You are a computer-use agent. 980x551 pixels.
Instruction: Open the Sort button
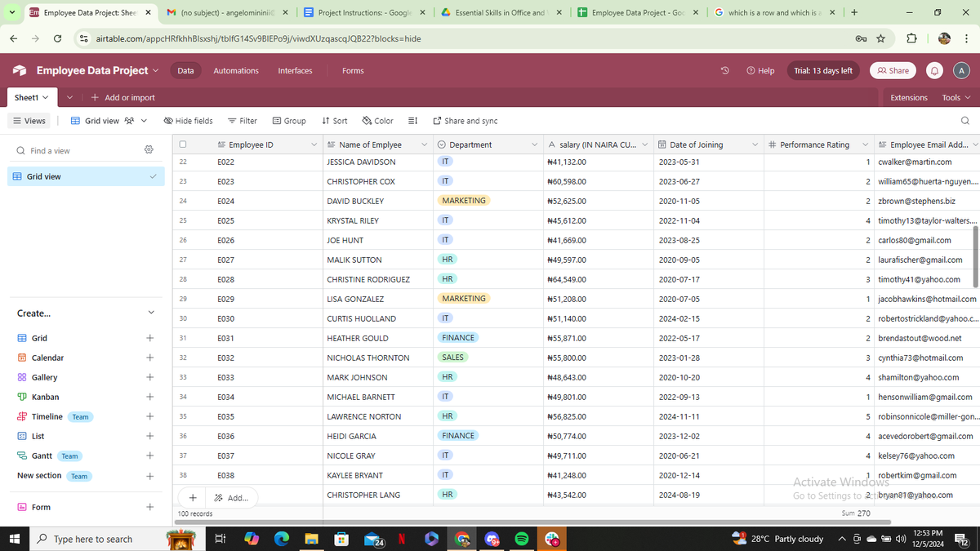[x=335, y=121]
